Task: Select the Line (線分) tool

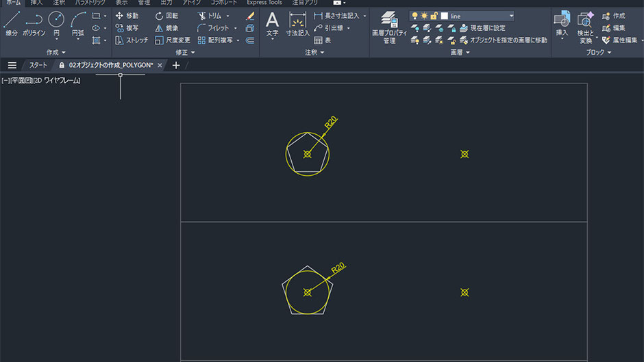Action: tap(12, 24)
